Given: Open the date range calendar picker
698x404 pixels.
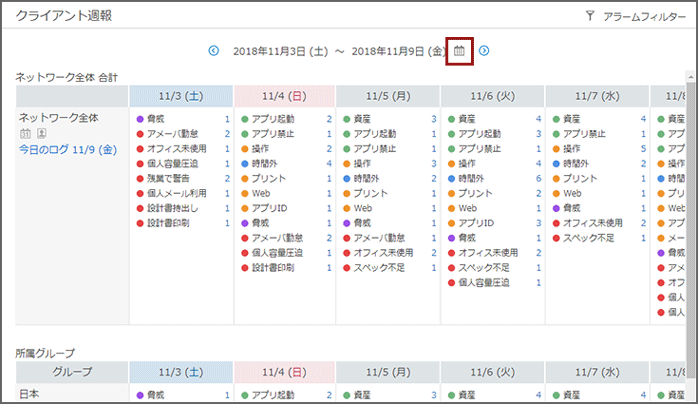Looking at the screenshot, I should click(459, 51).
